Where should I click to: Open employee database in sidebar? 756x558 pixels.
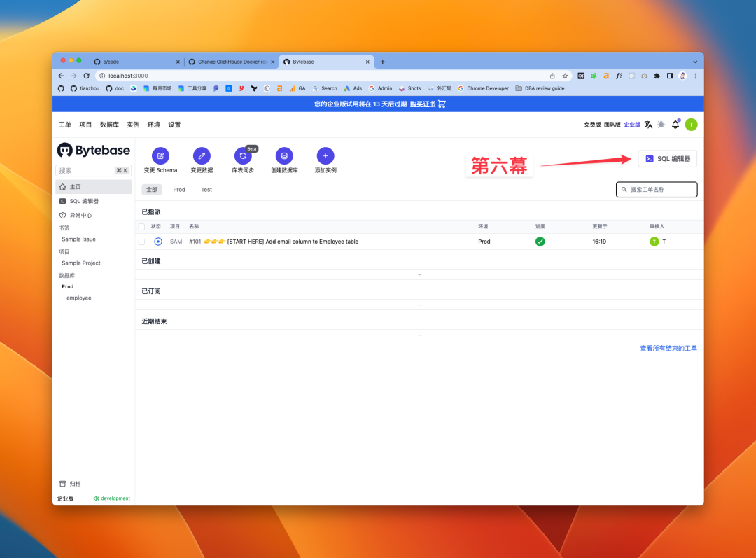pyautogui.click(x=79, y=298)
